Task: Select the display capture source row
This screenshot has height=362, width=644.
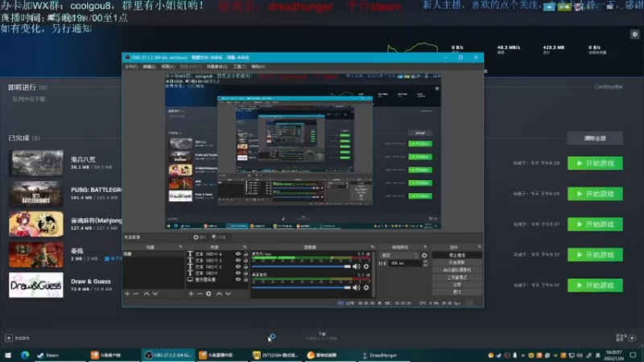Action: pyautogui.click(x=217, y=279)
